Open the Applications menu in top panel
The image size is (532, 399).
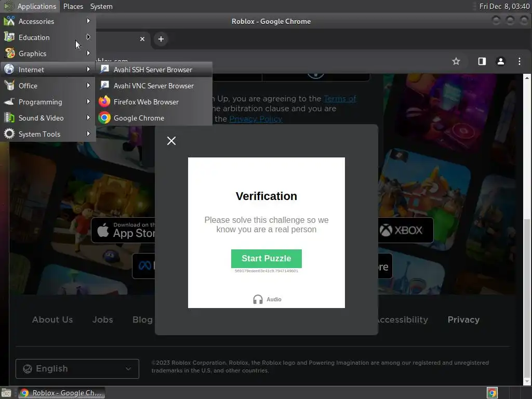click(x=30, y=6)
